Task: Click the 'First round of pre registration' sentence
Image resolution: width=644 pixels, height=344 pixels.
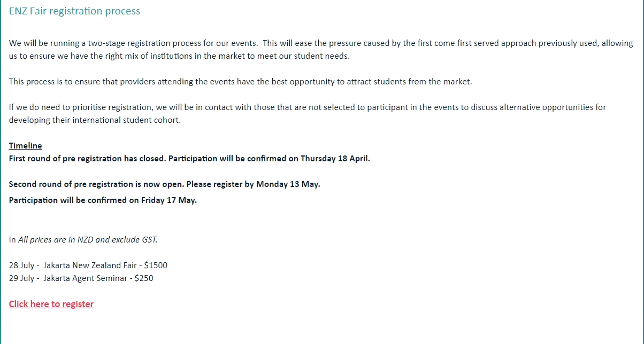Action: 189,159
